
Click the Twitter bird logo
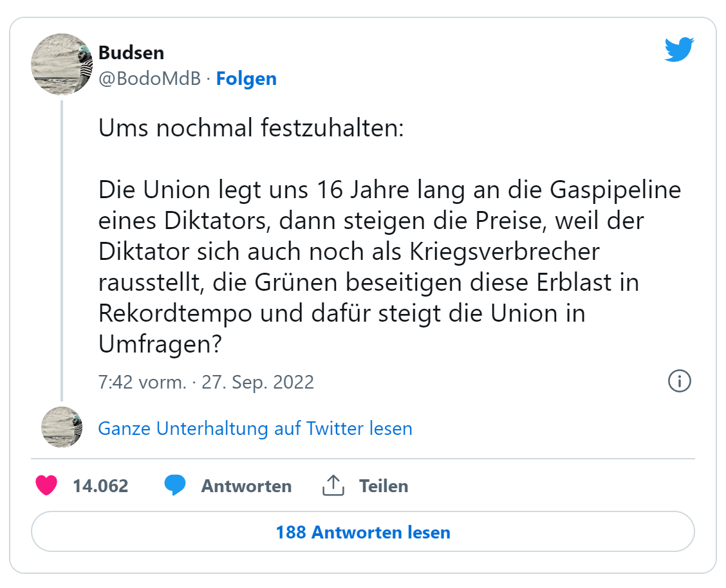[679, 50]
